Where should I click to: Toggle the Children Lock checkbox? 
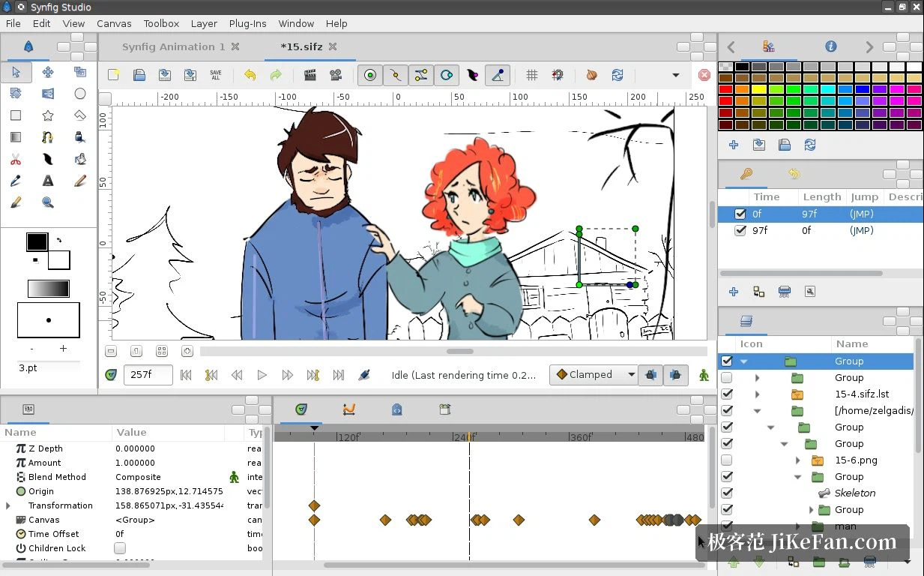coord(120,548)
